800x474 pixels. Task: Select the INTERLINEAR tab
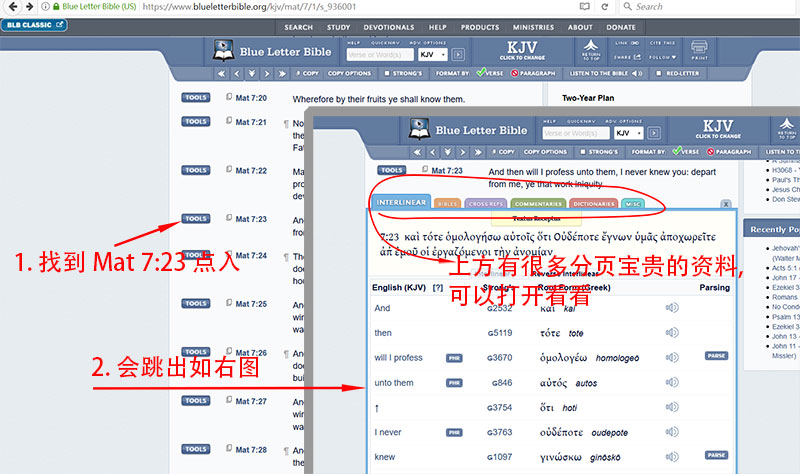point(401,203)
